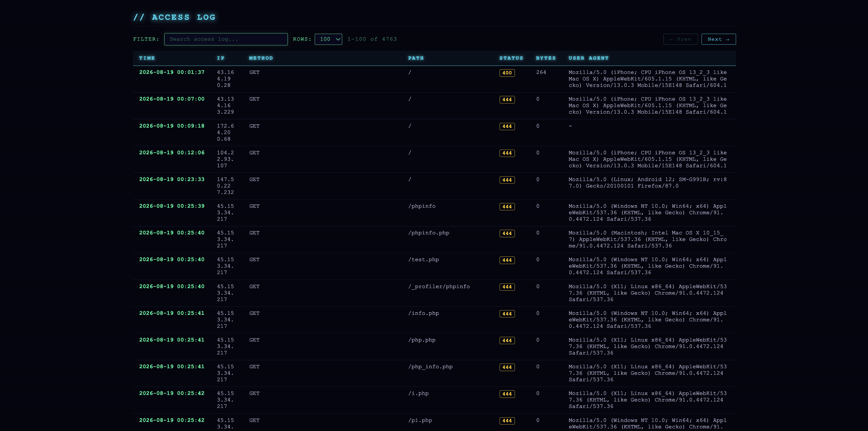Click the IP column header
Viewport: 868px width, 431px height.
[220, 58]
